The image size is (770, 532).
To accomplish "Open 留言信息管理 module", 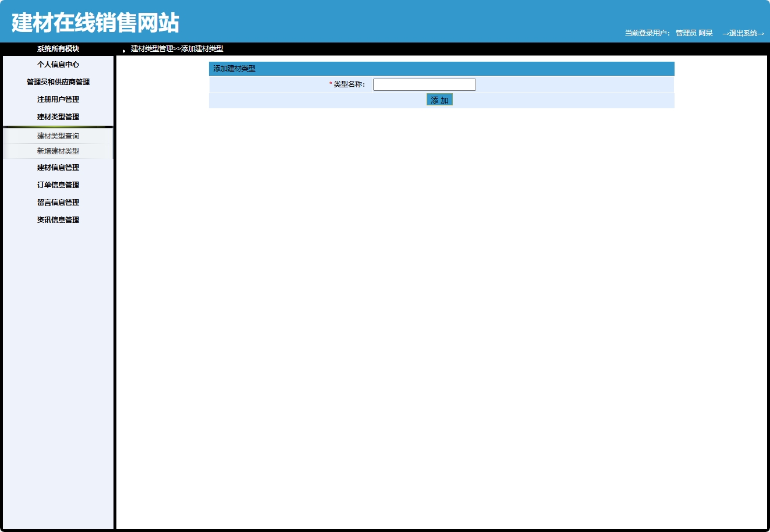I will tap(57, 202).
